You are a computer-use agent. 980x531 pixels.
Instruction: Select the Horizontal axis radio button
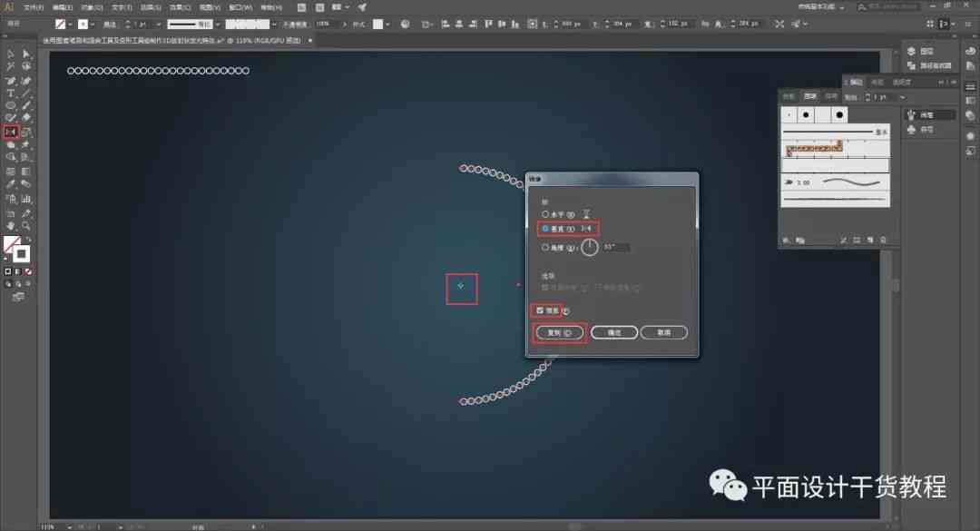click(545, 214)
